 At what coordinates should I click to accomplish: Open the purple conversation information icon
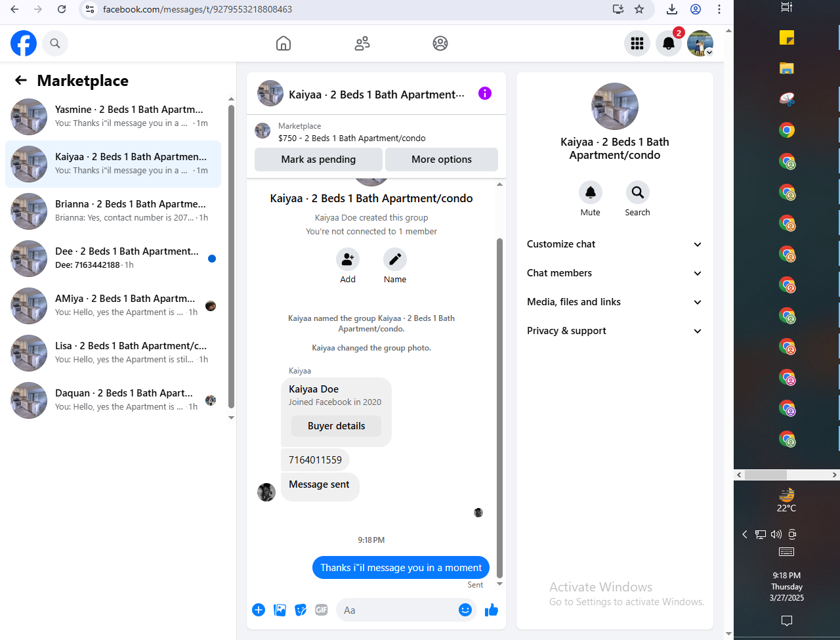click(x=485, y=93)
